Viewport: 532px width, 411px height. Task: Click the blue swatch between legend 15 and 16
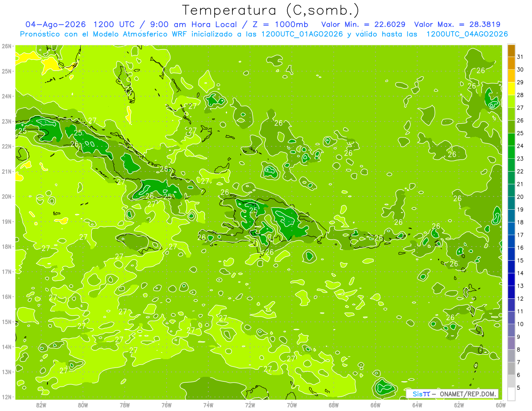(511, 254)
